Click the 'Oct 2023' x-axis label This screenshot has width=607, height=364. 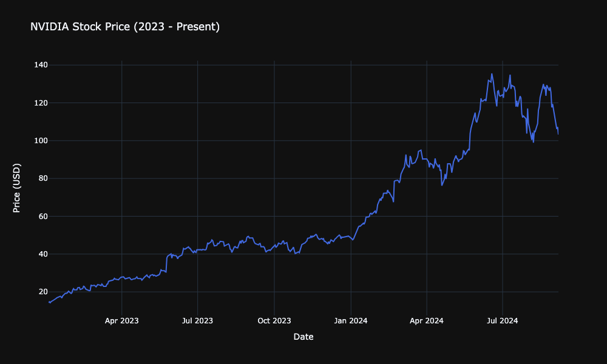(x=274, y=321)
